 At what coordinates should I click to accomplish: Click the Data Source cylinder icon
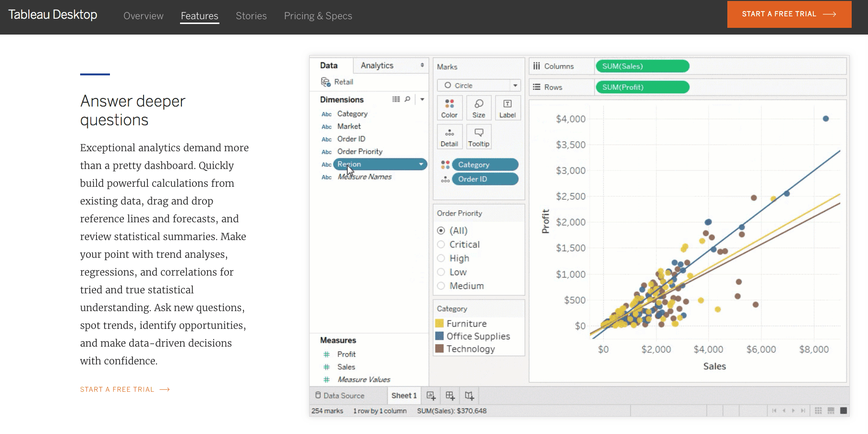318,395
